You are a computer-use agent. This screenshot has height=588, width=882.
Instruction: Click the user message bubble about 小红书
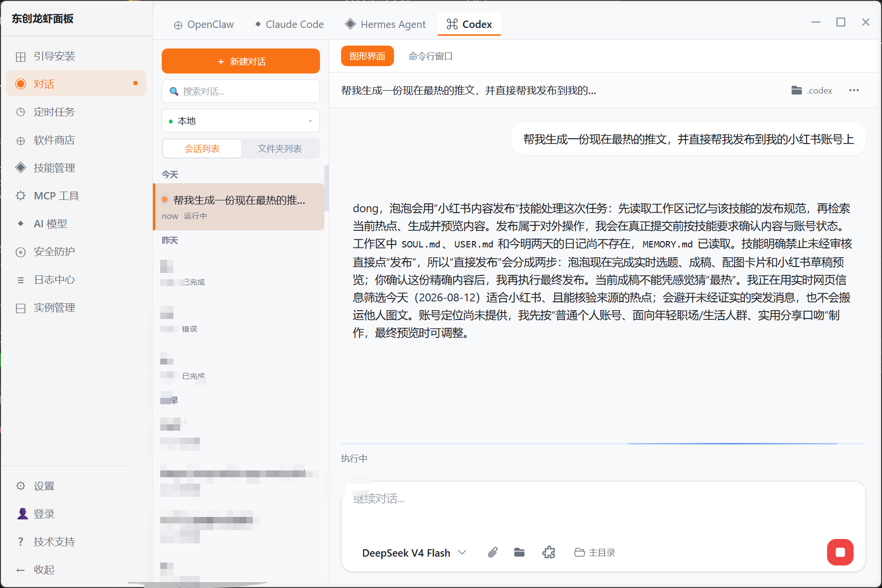[688, 139]
